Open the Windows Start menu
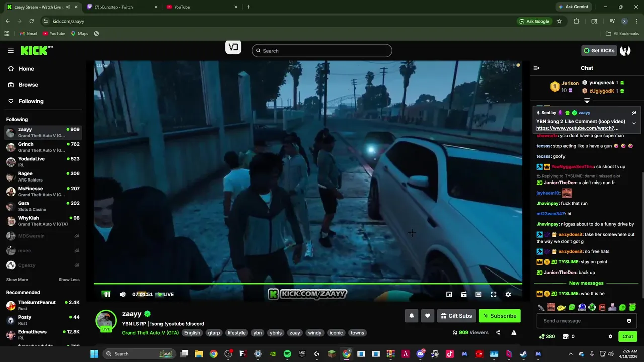 (94, 354)
